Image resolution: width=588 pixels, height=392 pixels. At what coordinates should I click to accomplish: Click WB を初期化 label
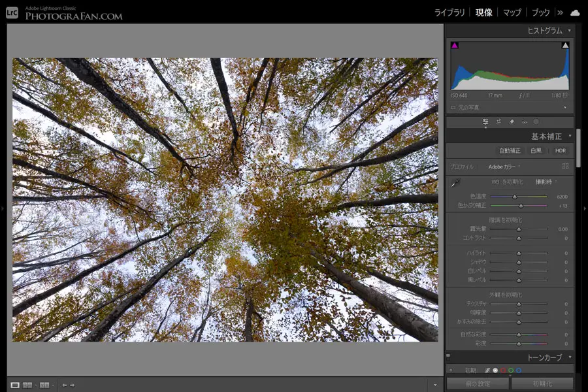tap(506, 182)
